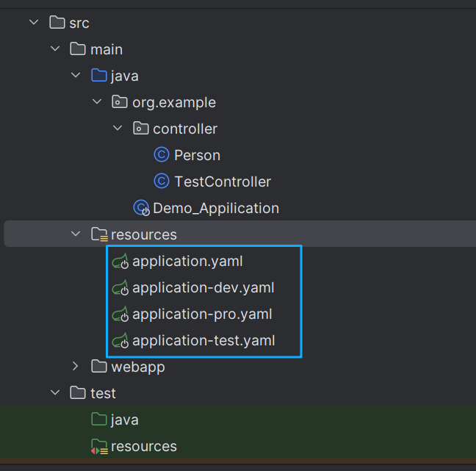The image size is (476, 471).
Task: Collapse the main folder chevron
Action: (x=55, y=48)
